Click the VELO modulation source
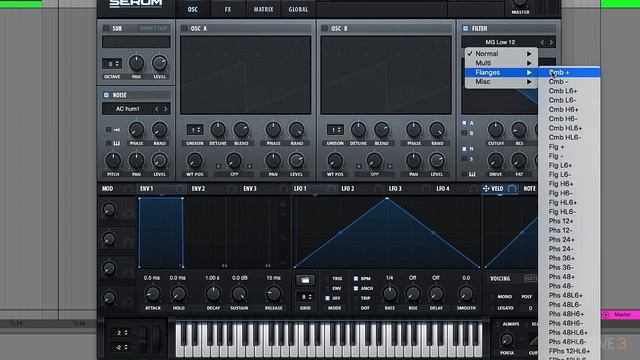640x360 pixels. coord(497,189)
